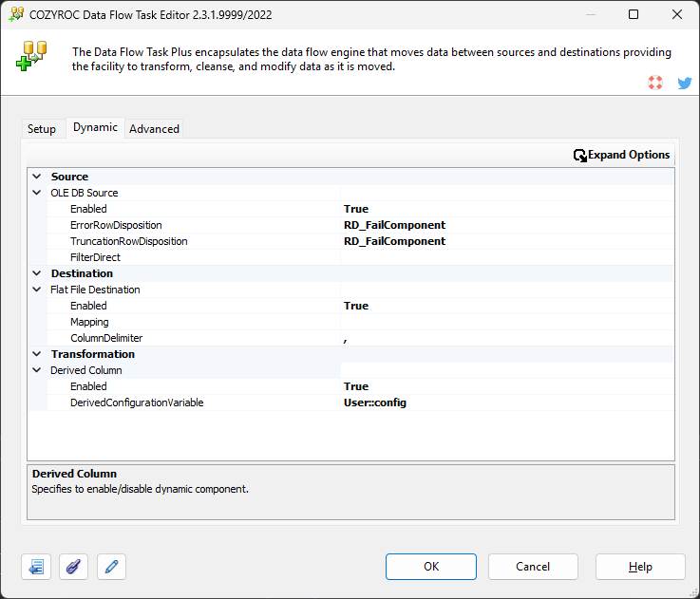700x599 pixels.
Task: Select the FilterDirect property name
Action: [x=95, y=257]
